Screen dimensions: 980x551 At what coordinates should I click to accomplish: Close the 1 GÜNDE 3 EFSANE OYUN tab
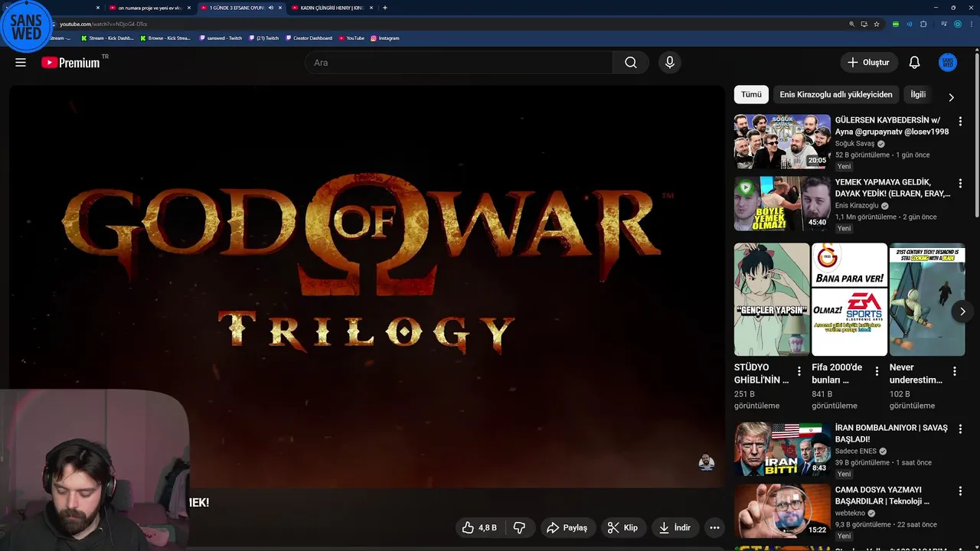280,8
